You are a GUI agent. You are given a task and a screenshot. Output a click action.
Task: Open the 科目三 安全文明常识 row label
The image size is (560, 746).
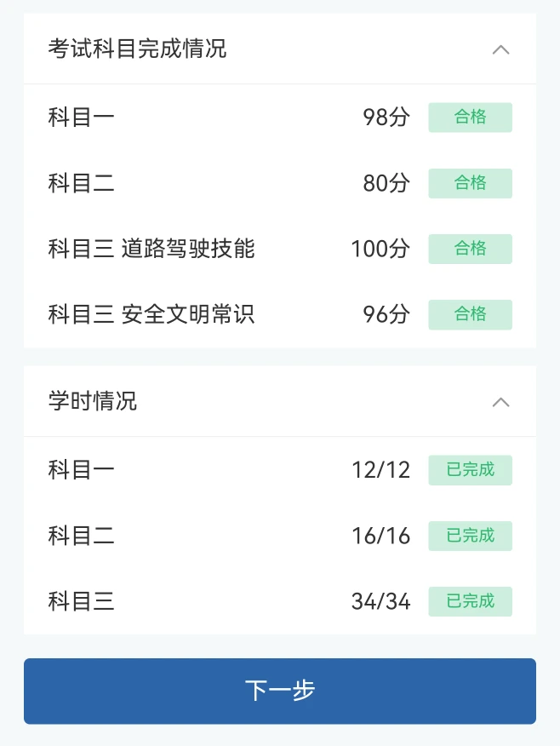point(151,314)
